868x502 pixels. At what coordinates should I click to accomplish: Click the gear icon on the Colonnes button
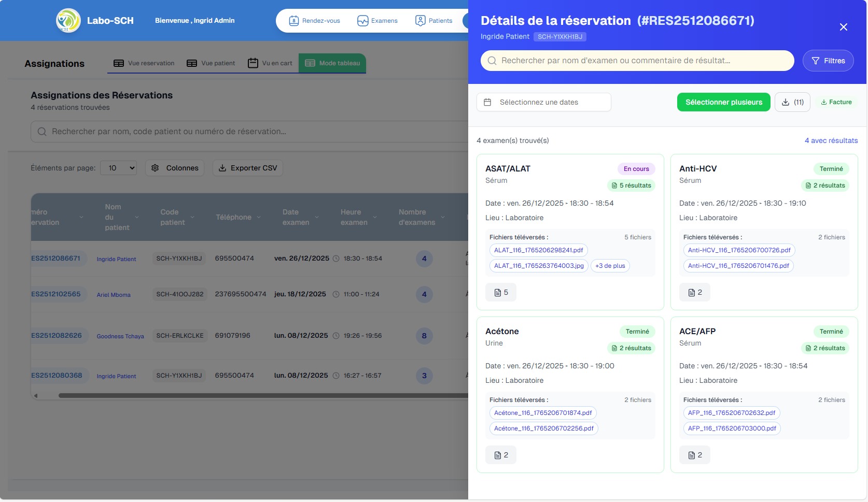[155, 168]
